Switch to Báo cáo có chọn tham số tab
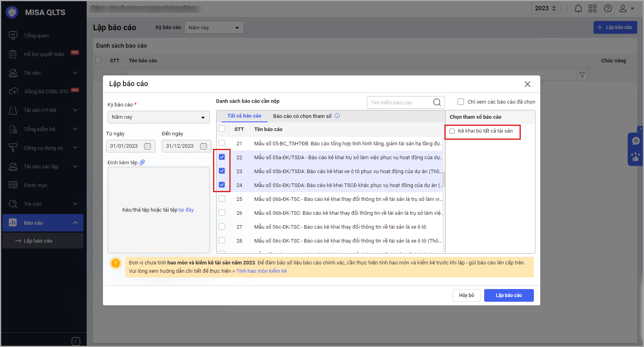 [x=302, y=116]
